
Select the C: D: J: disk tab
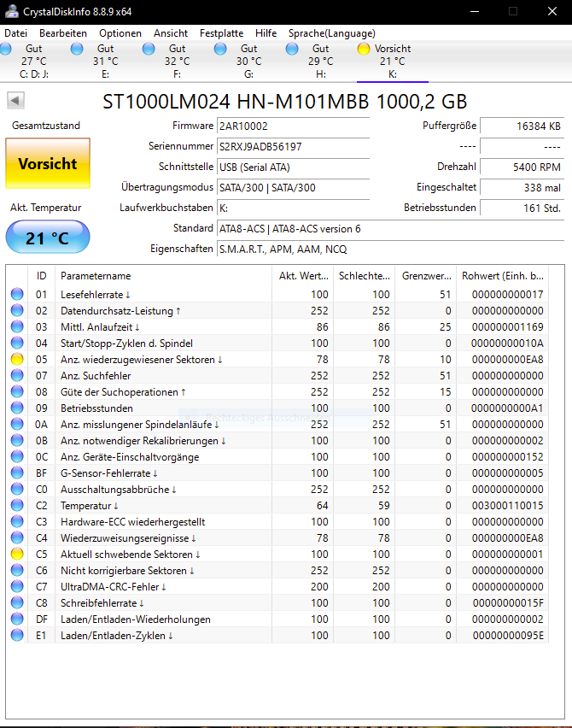point(34,62)
